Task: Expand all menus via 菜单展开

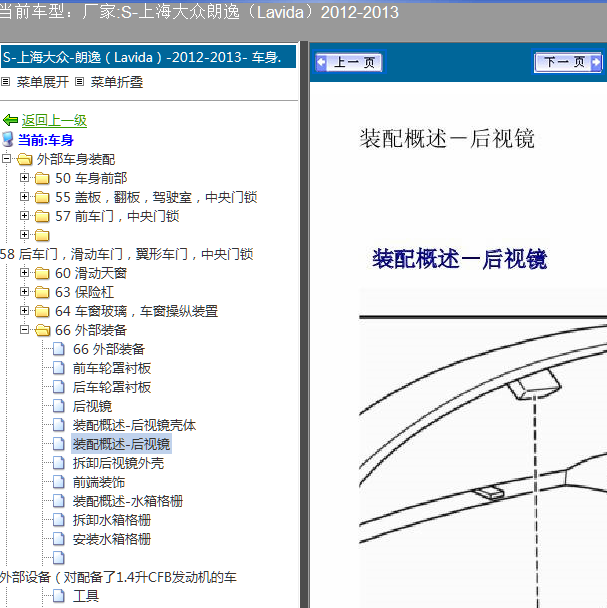Action: pos(43,82)
